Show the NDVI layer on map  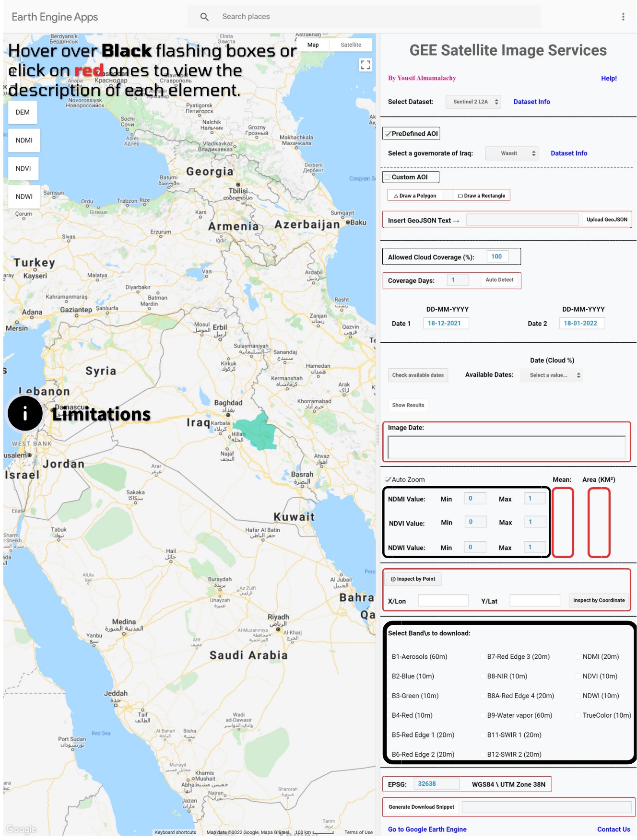[x=23, y=169]
